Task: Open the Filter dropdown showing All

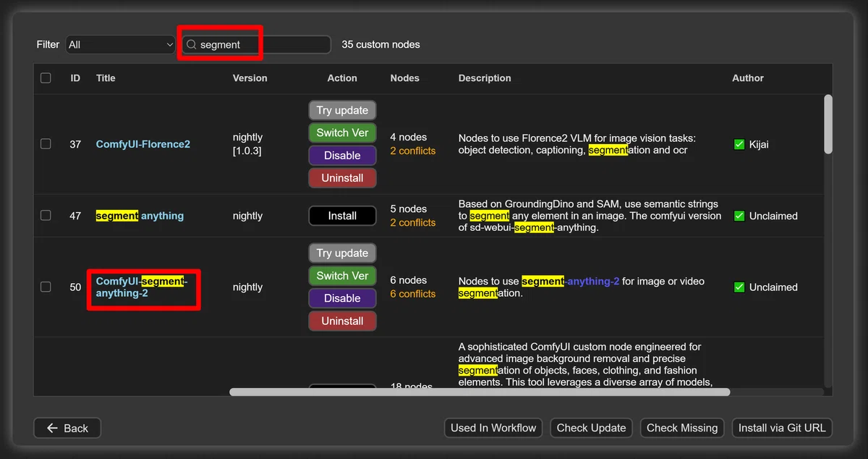Action: (120, 45)
